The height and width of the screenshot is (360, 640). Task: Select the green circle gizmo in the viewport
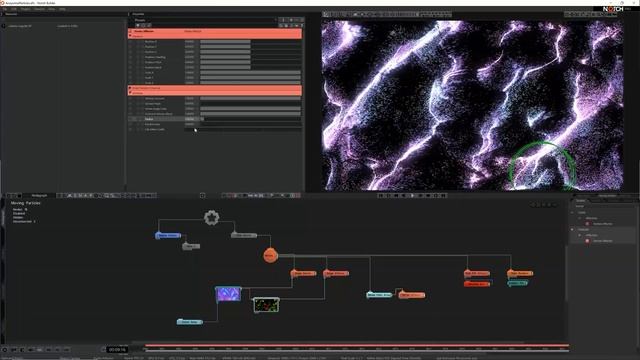542,166
